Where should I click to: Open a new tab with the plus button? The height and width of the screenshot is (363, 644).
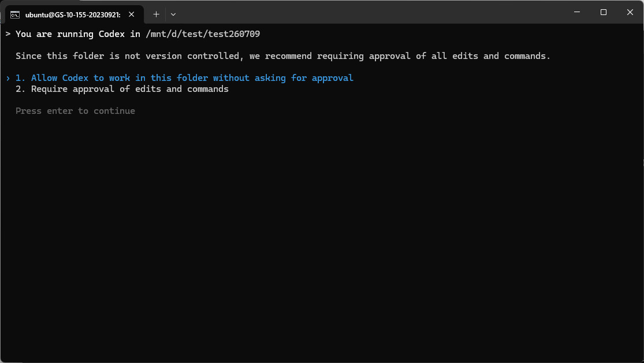[x=156, y=14]
